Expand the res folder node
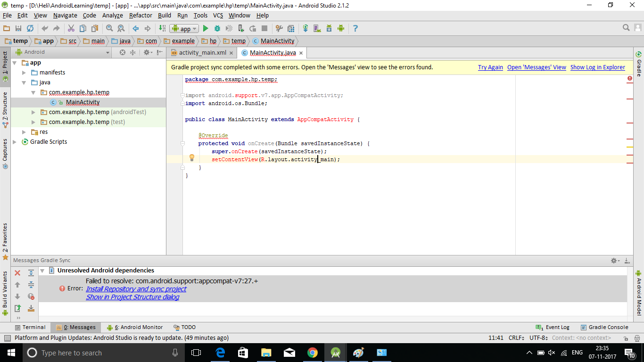The height and width of the screenshot is (362, 644). point(24,132)
